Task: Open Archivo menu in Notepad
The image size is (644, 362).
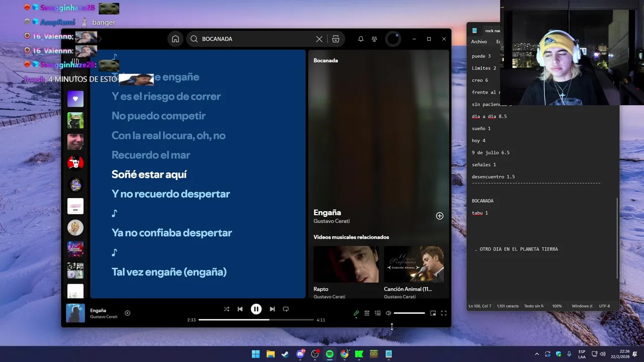Action: [479, 42]
